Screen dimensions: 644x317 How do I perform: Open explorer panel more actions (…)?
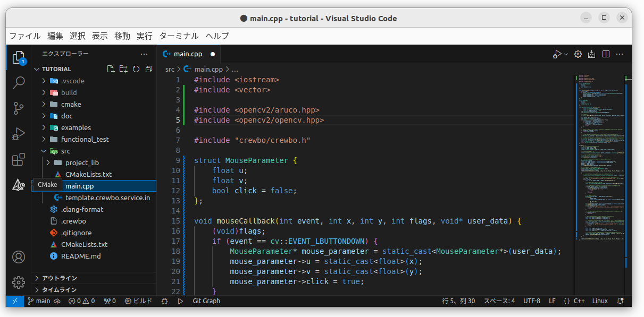click(144, 54)
